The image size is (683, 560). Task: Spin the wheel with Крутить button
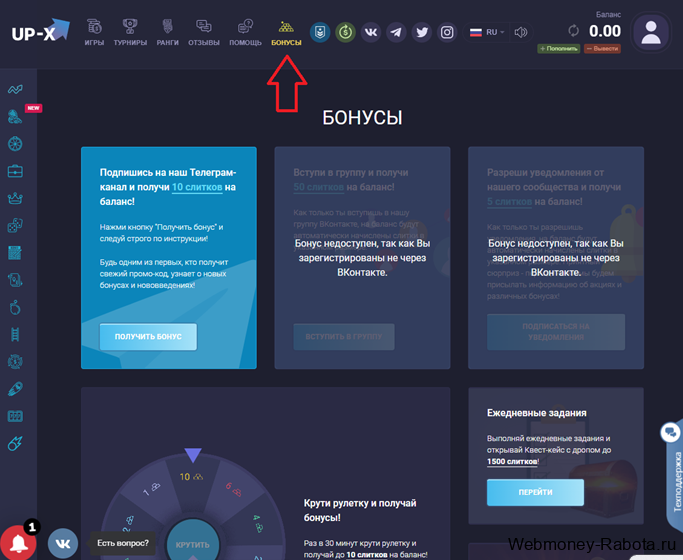click(193, 544)
